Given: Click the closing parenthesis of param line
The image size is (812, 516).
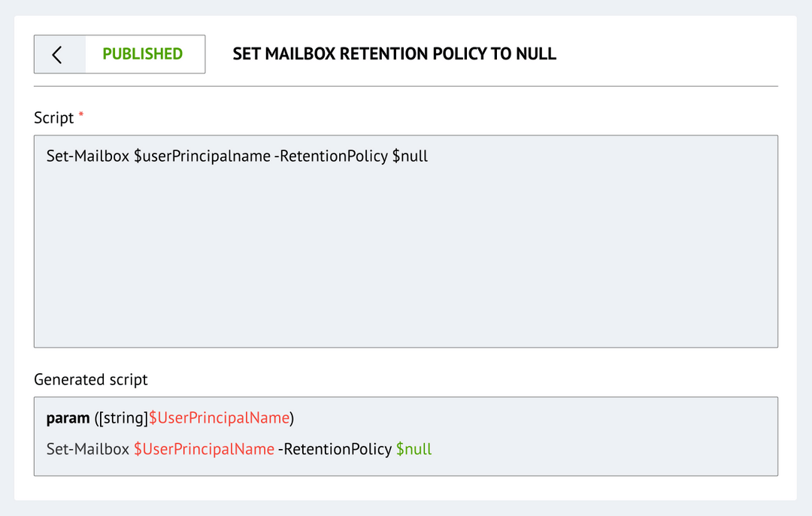Looking at the screenshot, I should click(292, 418).
